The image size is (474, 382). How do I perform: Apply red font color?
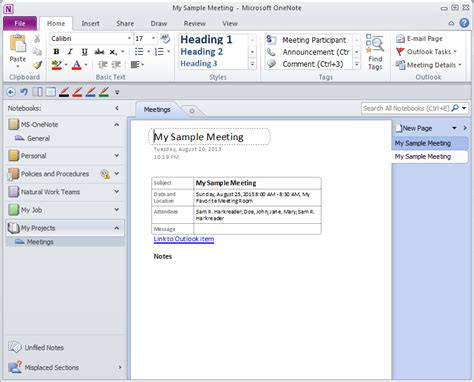(77, 65)
